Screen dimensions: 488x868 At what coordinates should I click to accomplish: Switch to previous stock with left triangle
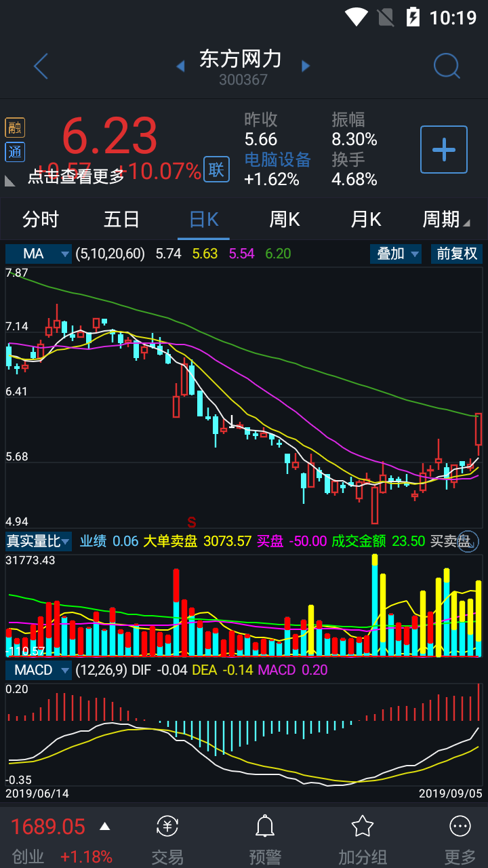[x=180, y=66]
